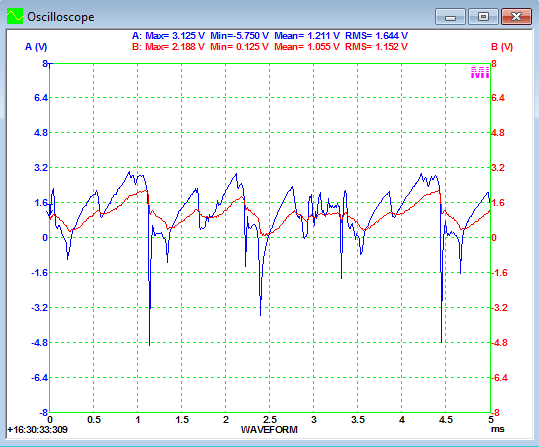539x447 pixels.
Task: Click the red '6.4' right axis tick label
Action: [x=498, y=98]
